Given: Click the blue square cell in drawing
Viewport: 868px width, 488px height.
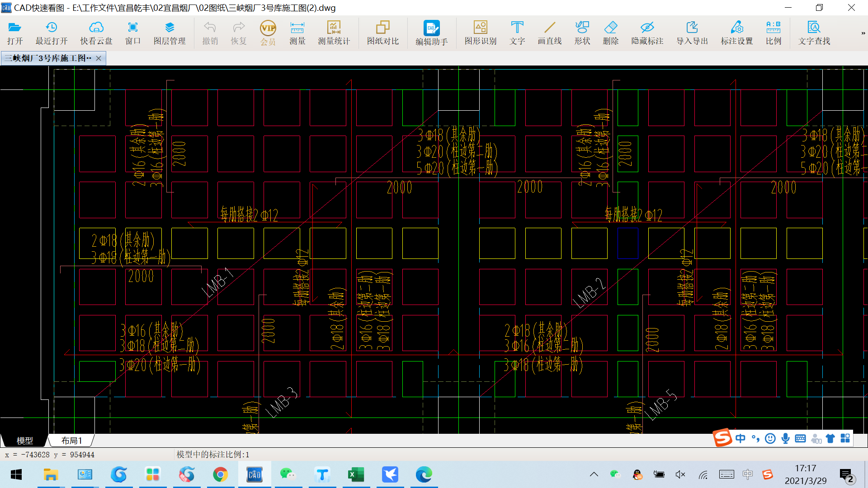Looking at the screenshot, I should point(628,243).
